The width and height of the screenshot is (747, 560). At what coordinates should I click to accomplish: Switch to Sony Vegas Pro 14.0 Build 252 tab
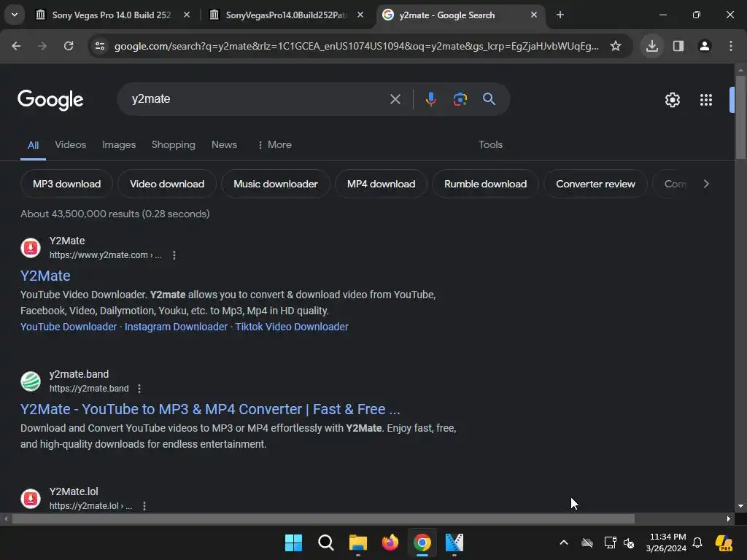tap(111, 15)
